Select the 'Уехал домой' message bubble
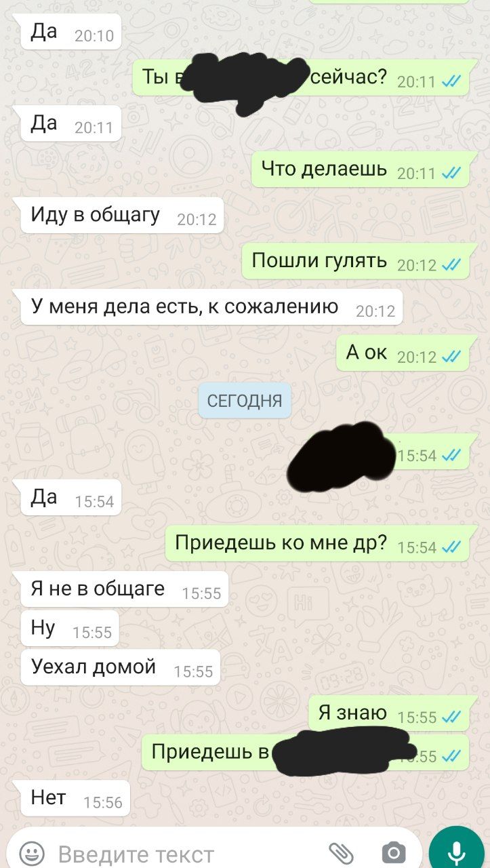The image size is (490, 868). pos(120,667)
